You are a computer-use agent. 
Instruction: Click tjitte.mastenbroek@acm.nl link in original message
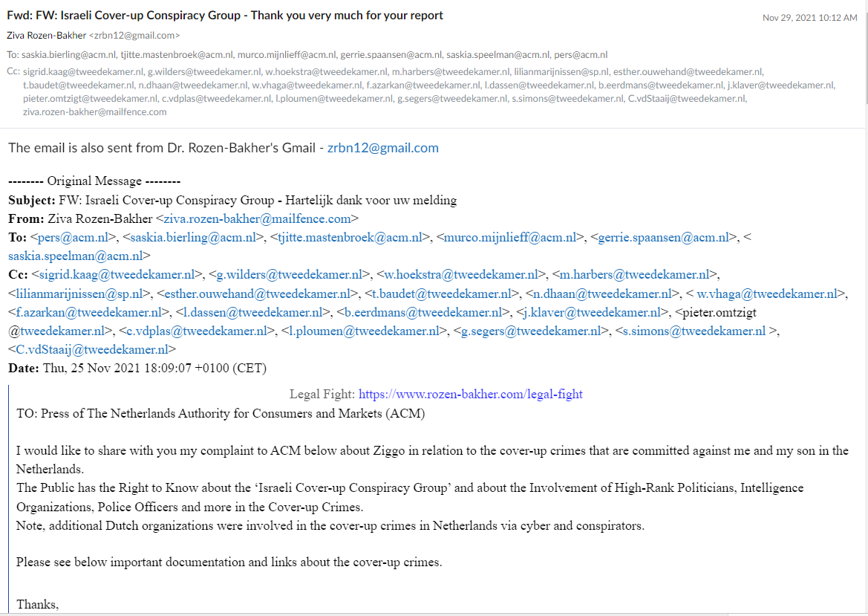(350, 238)
